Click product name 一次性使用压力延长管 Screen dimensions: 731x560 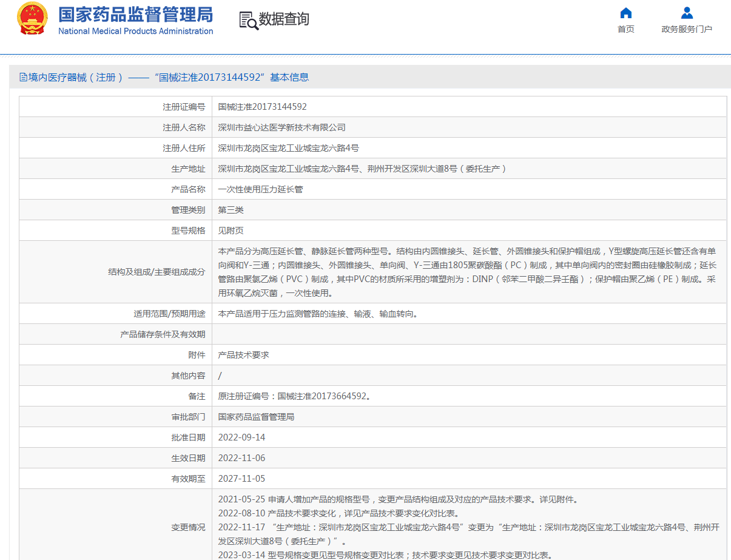coord(260,189)
